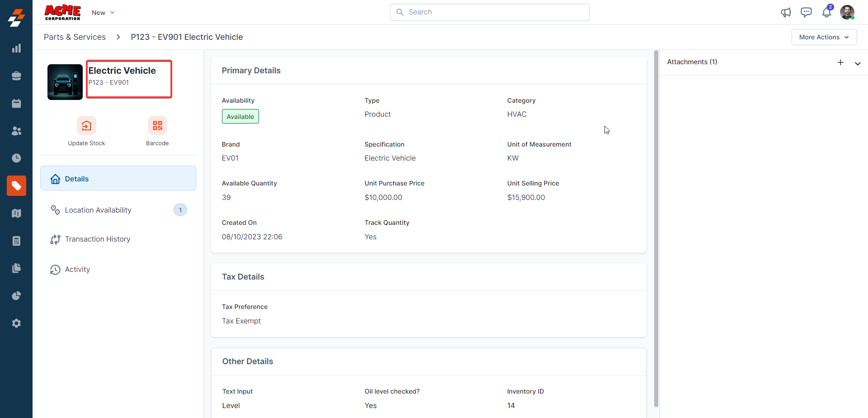The image size is (868, 418).
Task: Check the notifications bell
Action: tap(826, 12)
